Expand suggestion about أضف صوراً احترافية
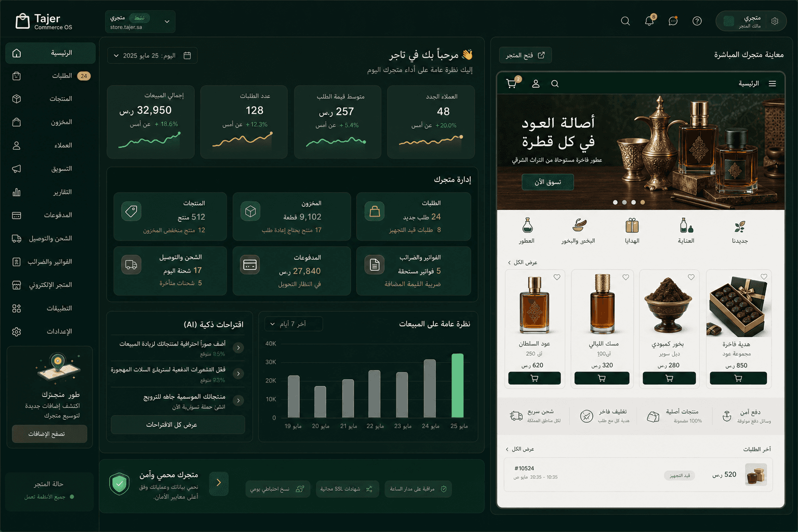 click(x=238, y=348)
